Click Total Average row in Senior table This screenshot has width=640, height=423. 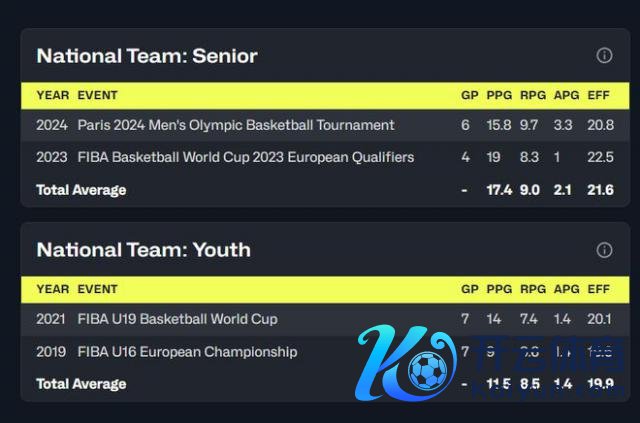(81, 189)
